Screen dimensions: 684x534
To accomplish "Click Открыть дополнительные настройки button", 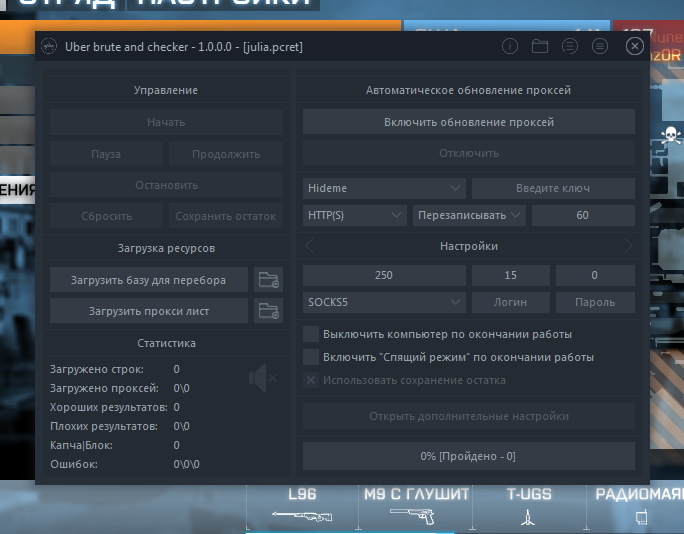I will (x=469, y=416).
